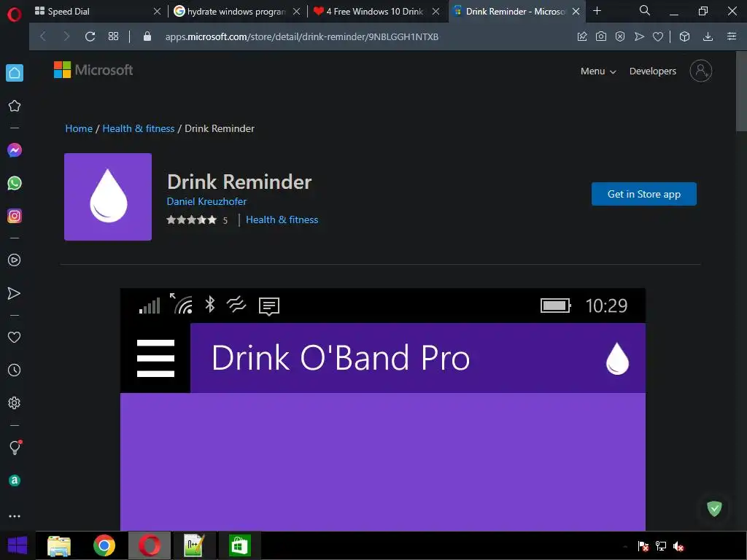Image resolution: width=747 pixels, height=560 pixels.
Task: Click the Opera button on the taskbar
Action: coord(149,545)
